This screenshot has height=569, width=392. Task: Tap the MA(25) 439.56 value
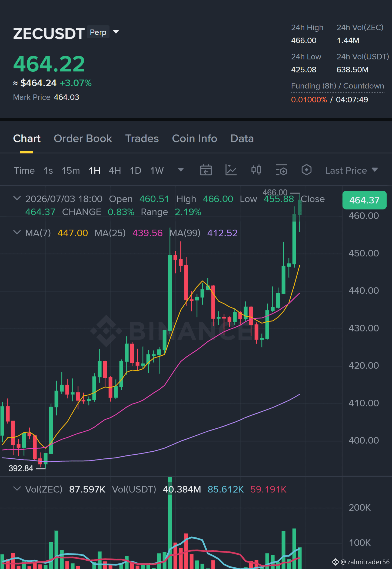click(148, 233)
